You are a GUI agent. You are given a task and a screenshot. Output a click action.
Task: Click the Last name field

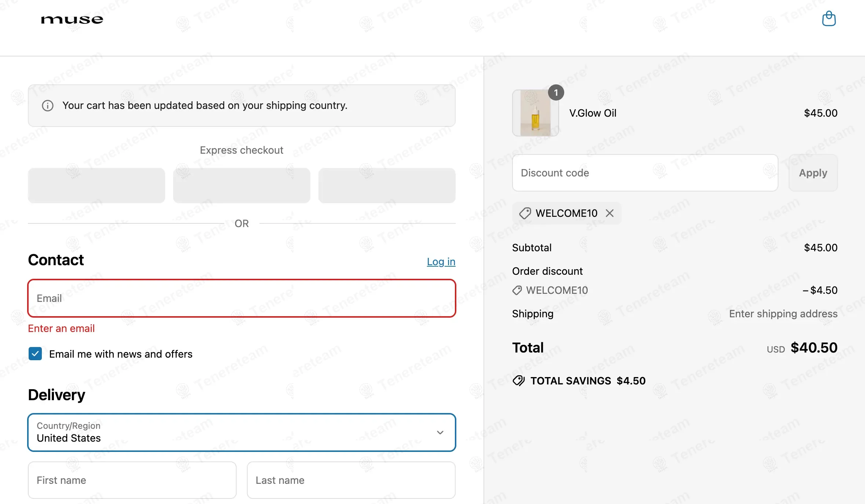tap(351, 480)
